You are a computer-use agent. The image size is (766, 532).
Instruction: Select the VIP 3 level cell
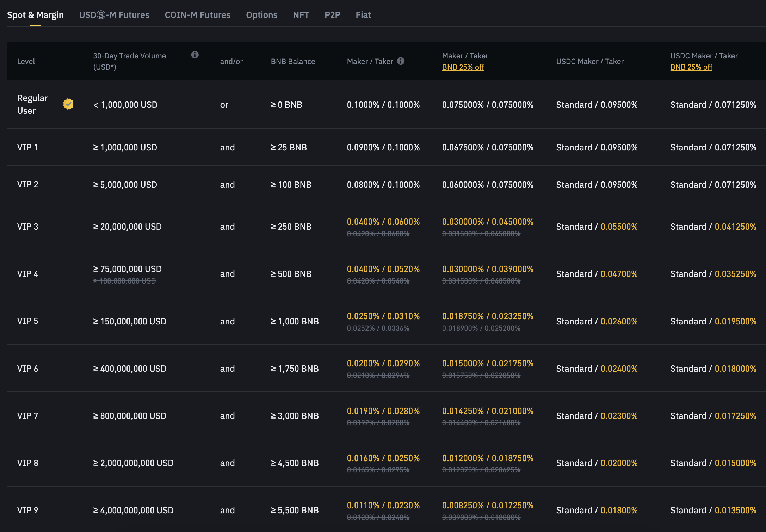pyautogui.click(x=27, y=227)
